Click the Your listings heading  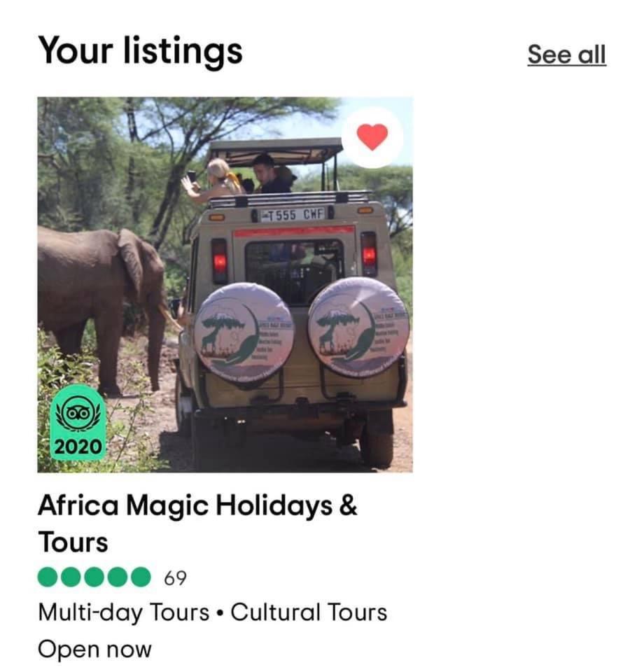(140, 50)
